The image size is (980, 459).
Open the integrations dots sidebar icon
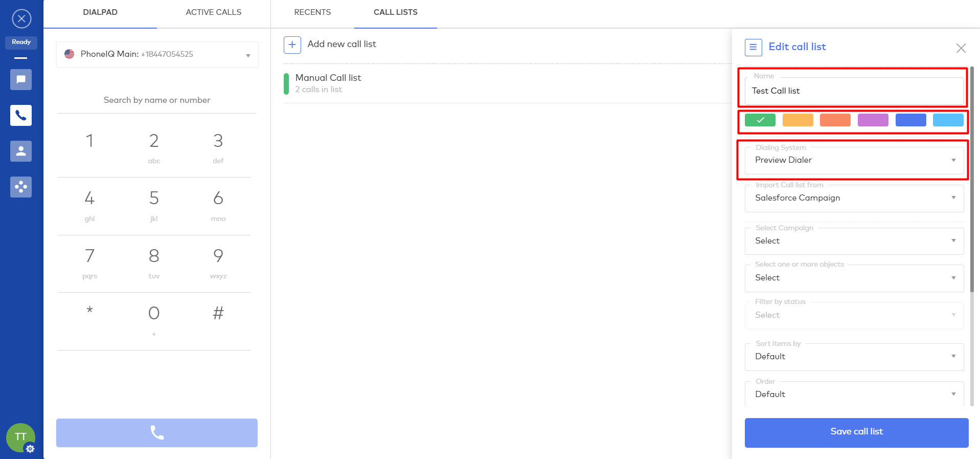tap(21, 187)
